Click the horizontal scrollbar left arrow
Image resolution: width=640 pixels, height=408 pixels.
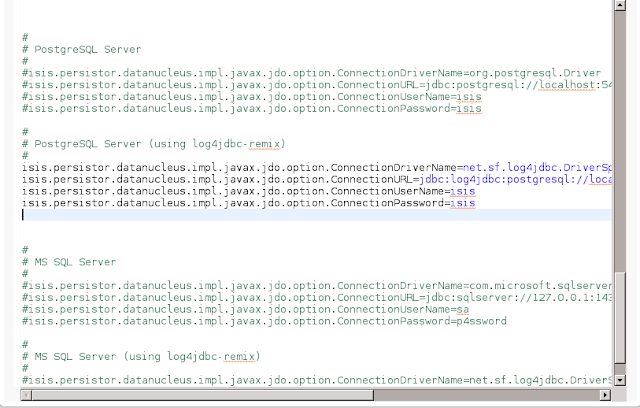[x=26, y=395]
